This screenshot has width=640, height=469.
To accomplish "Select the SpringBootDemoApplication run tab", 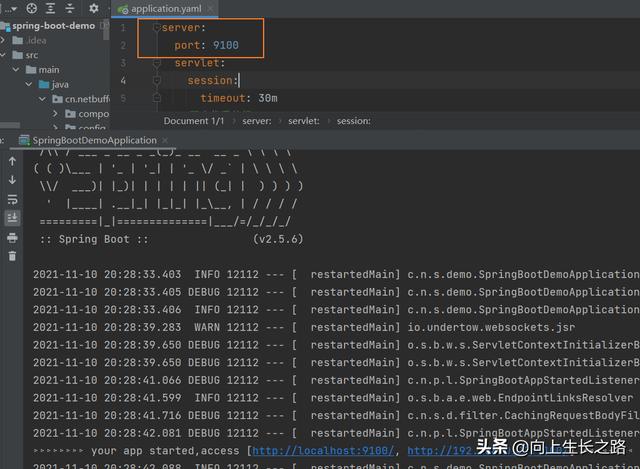I will [x=94, y=141].
